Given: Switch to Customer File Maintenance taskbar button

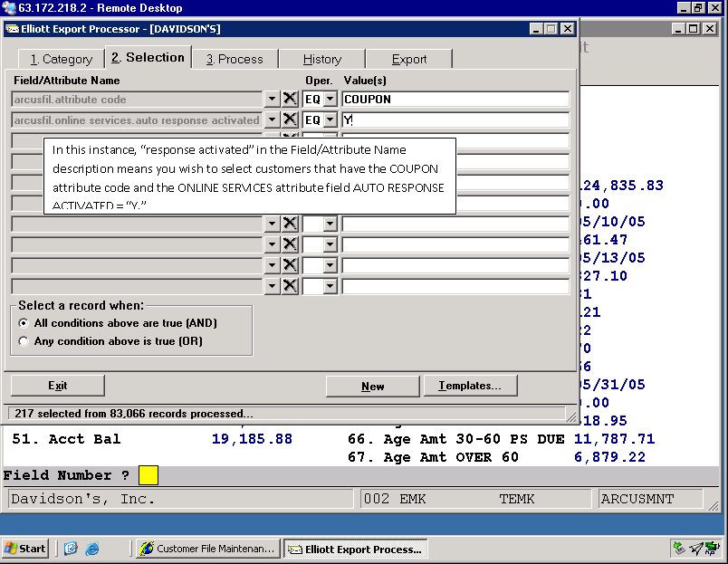Looking at the screenshot, I should coord(208,549).
